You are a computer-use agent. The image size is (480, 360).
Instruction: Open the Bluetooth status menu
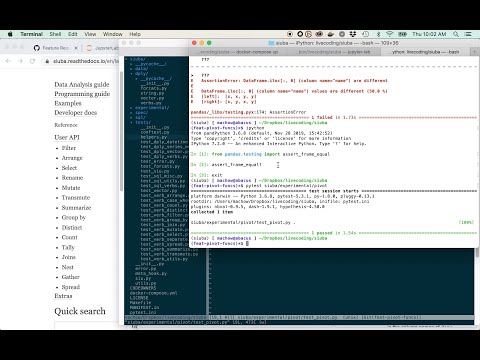click(x=378, y=34)
